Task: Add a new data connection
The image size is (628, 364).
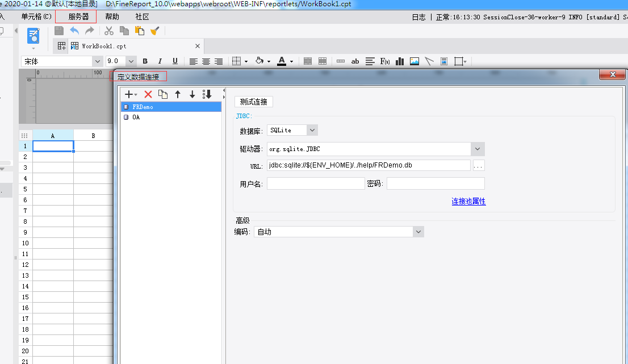Action: [x=129, y=94]
